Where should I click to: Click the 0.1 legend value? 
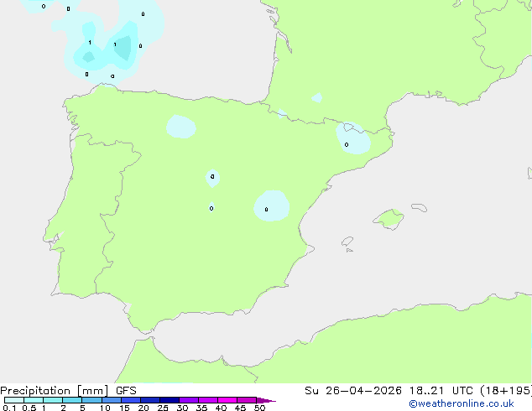pyautogui.click(x=9, y=408)
